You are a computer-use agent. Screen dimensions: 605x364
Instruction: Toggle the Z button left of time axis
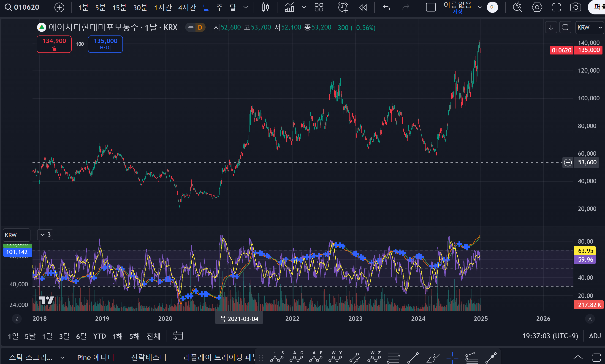(17, 319)
